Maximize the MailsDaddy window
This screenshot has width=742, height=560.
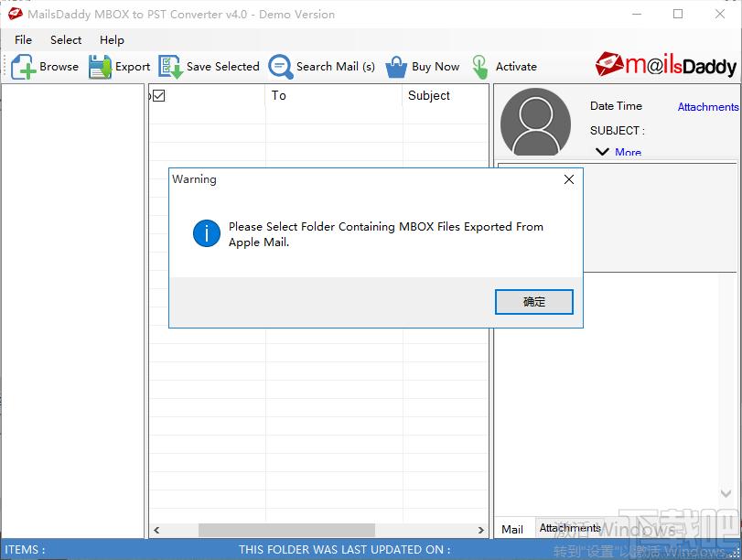678,15
